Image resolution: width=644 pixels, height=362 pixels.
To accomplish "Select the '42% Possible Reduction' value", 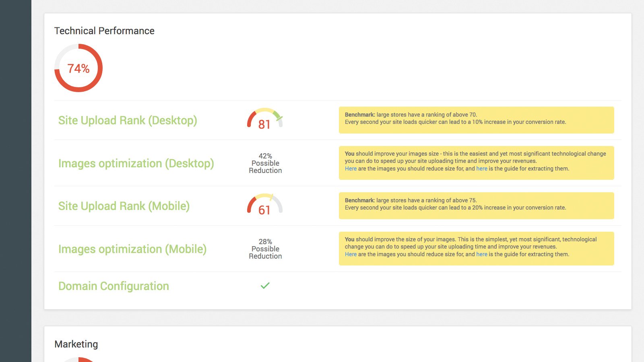I will (x=265, y=163).
